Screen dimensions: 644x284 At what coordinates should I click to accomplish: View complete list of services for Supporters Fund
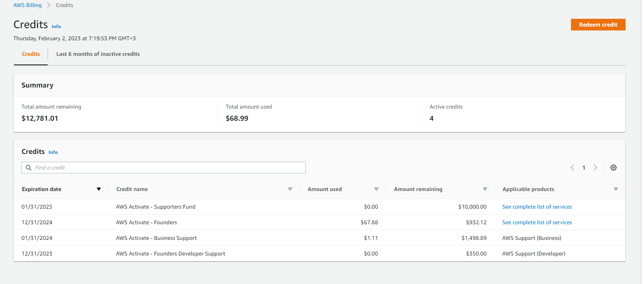pyautogui.click(x=537, y=207)
